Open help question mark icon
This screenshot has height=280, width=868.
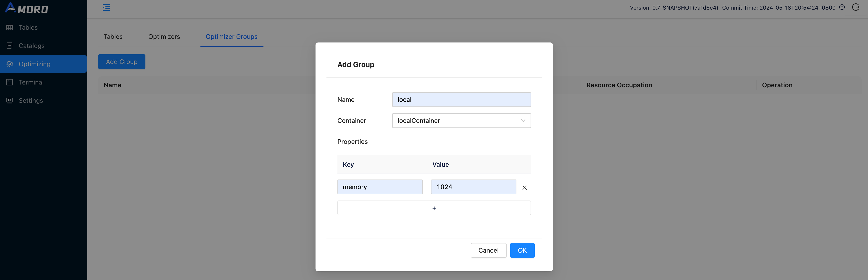(842, 7)
